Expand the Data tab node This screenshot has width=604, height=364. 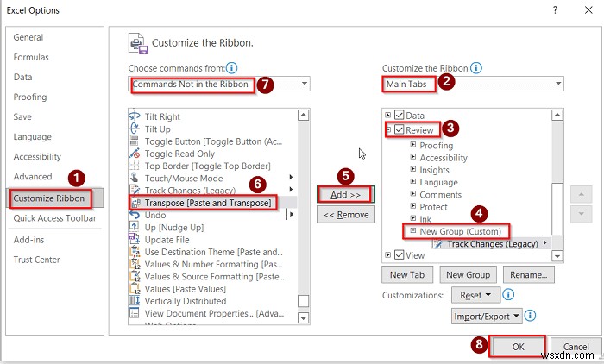pyautogui.click(x=388, y=115)
